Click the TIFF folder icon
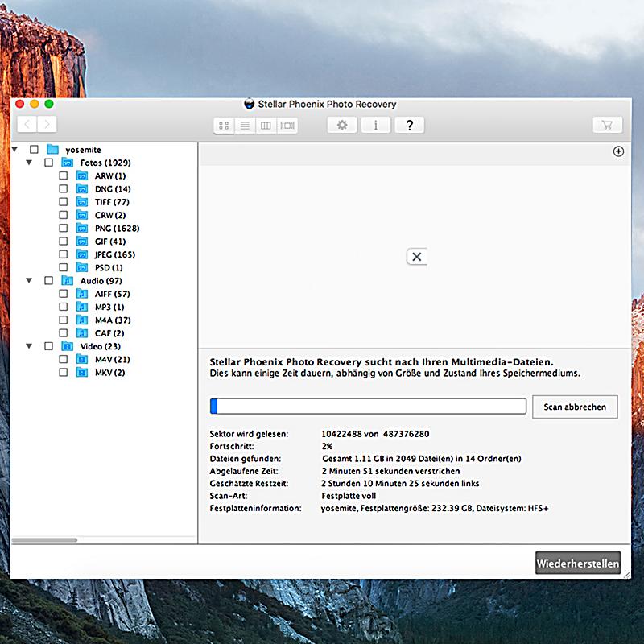644x644 pixels. pyautogui.click(x=82, y=202)
